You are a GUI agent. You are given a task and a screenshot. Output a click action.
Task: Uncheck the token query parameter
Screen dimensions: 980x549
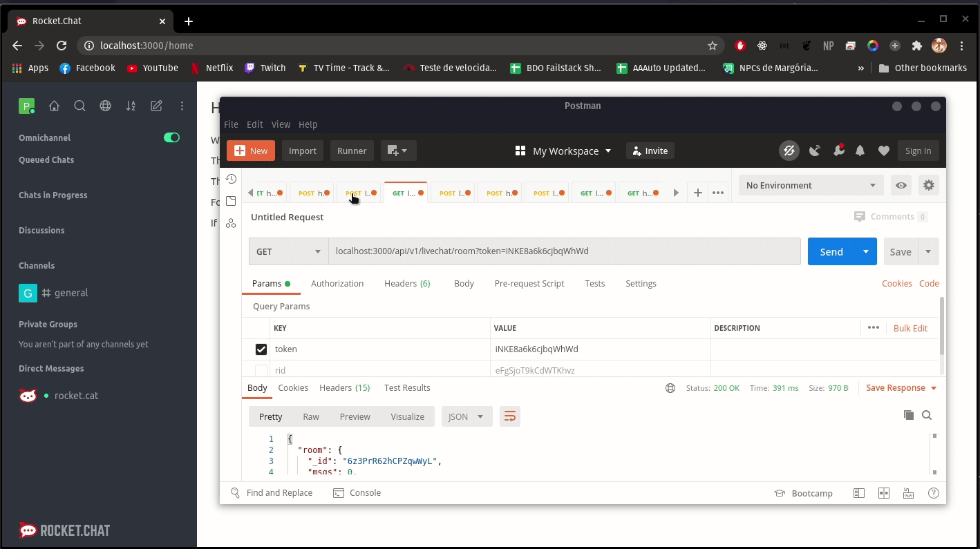tap(261, 349)
